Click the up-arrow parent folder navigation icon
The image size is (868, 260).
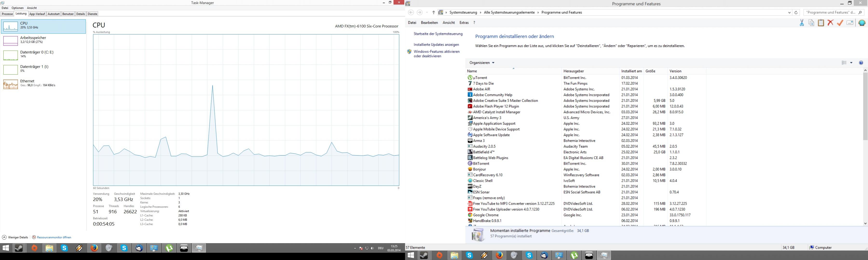[x=433, y=13]
